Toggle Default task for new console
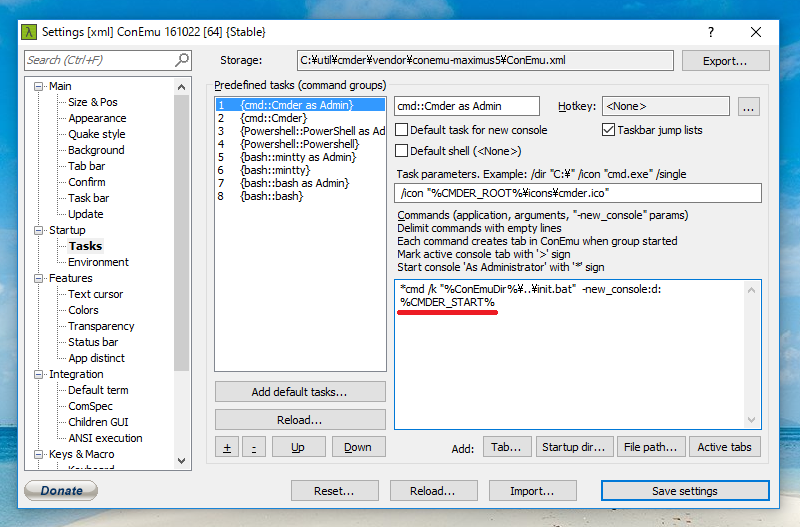 [x=402, y=130]
